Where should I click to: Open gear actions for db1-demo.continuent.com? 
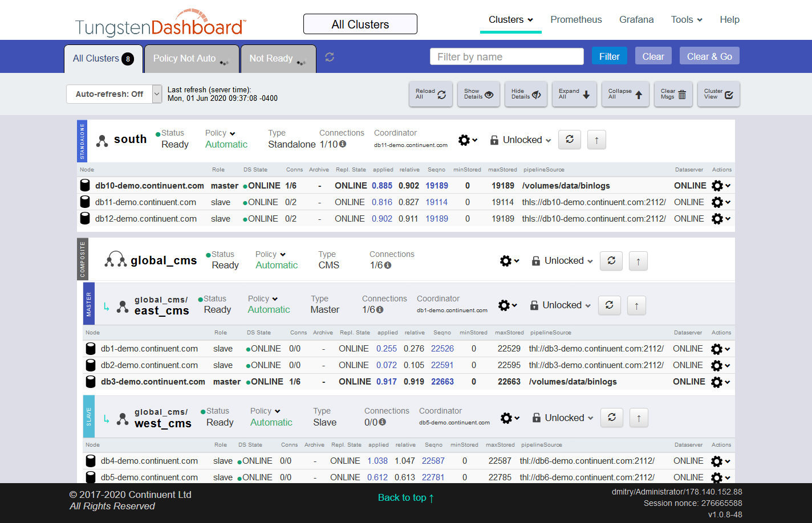(x=720, y=349)
